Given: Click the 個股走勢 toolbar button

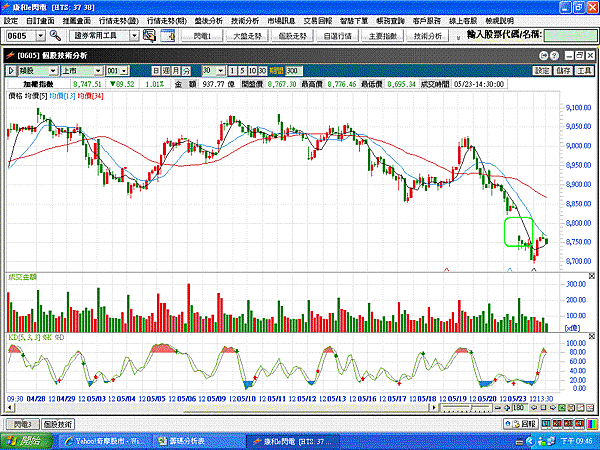Looking at the screenshot, I should [292, 36].
